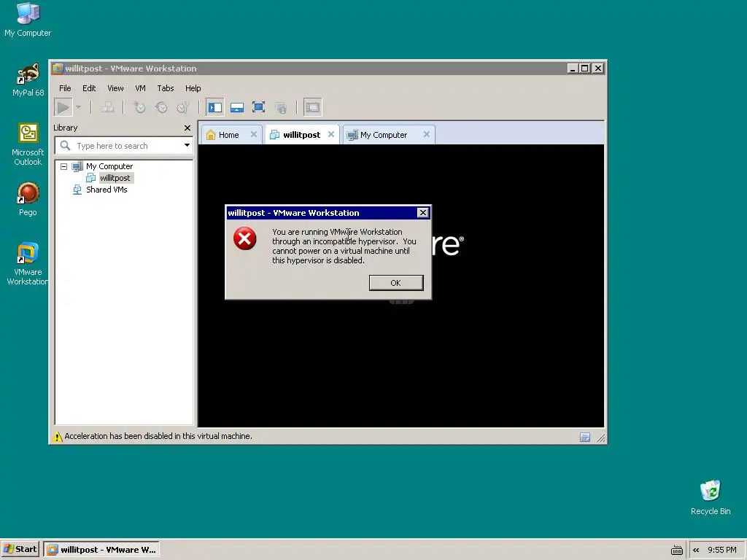Click the warning icon in status bar
The height and width of the screenshot is (560, 747).
tap(58, 437)
